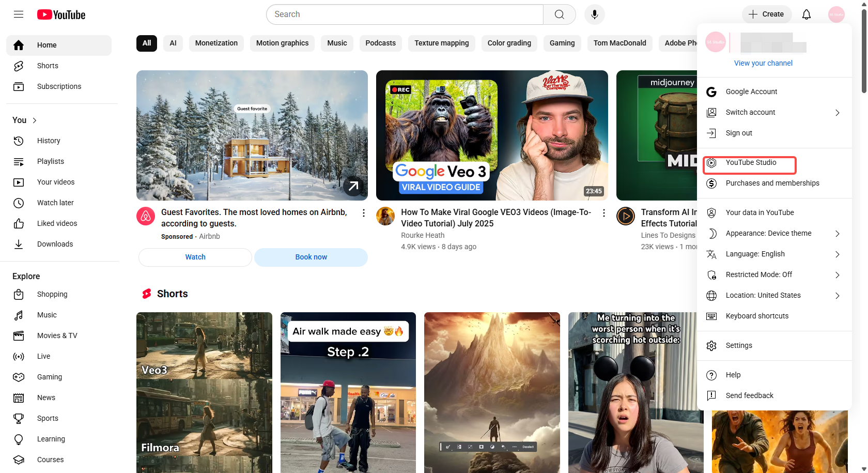Image resolution: width=868 pixels, height=473 pixels.
Task: Open the Google VEO3 video title
Action: [x=496, y=218]
